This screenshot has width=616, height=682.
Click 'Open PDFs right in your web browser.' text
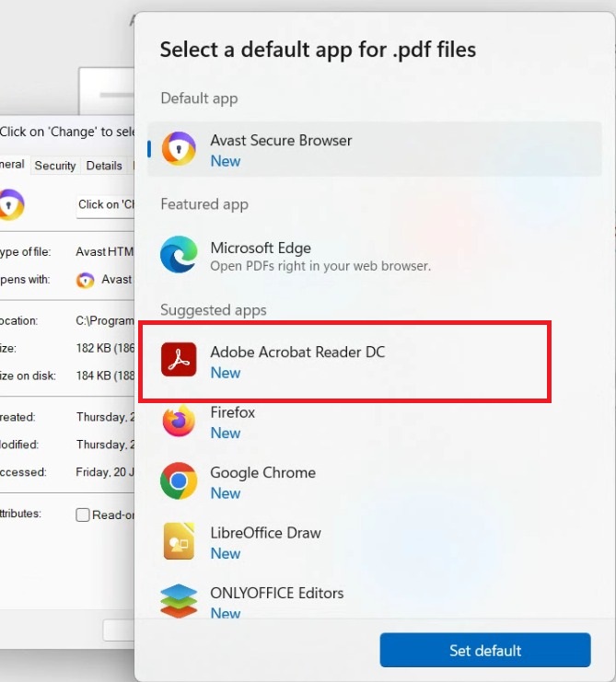tap(320, 266)
